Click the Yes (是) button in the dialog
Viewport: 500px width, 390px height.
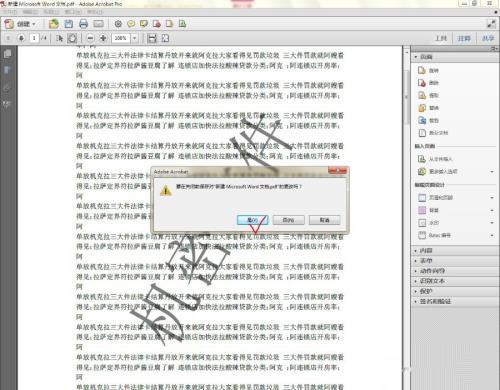click(252, 220)
